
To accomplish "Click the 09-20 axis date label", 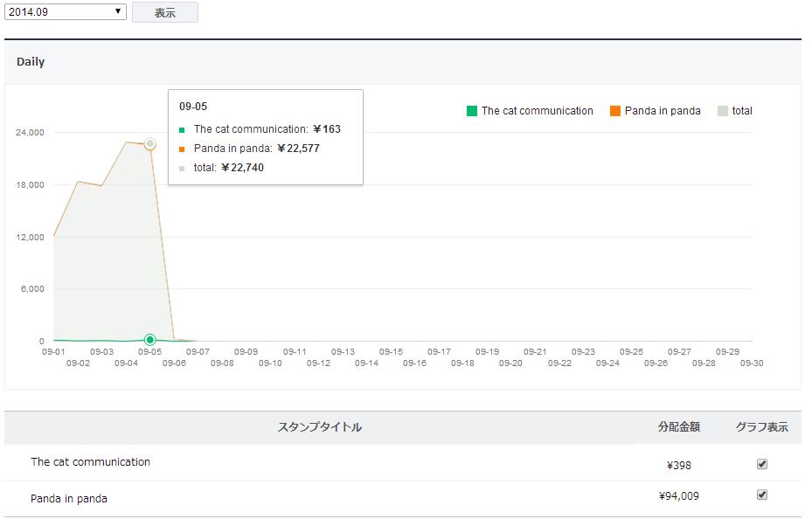I will pos(510,363).
